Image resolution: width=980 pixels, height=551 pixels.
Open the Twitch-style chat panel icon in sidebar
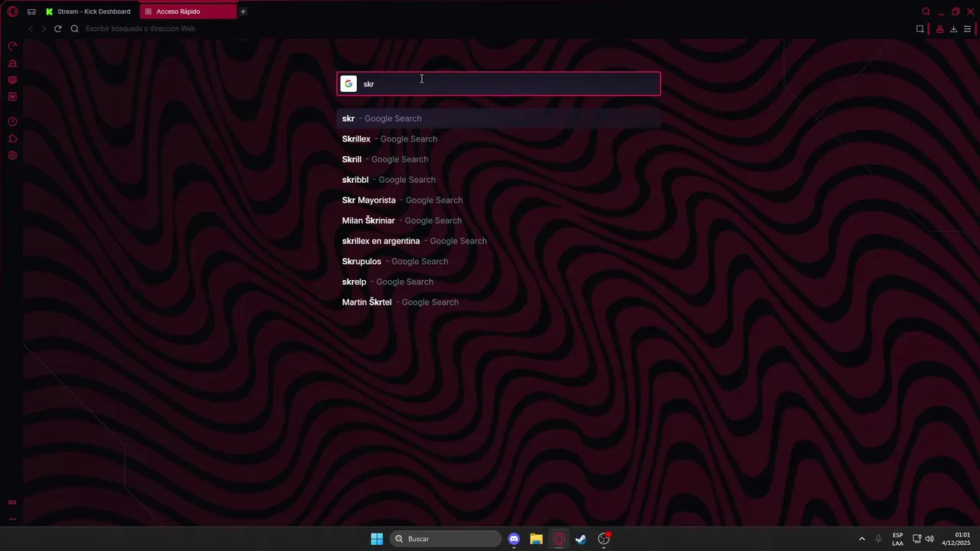(12, 80)
